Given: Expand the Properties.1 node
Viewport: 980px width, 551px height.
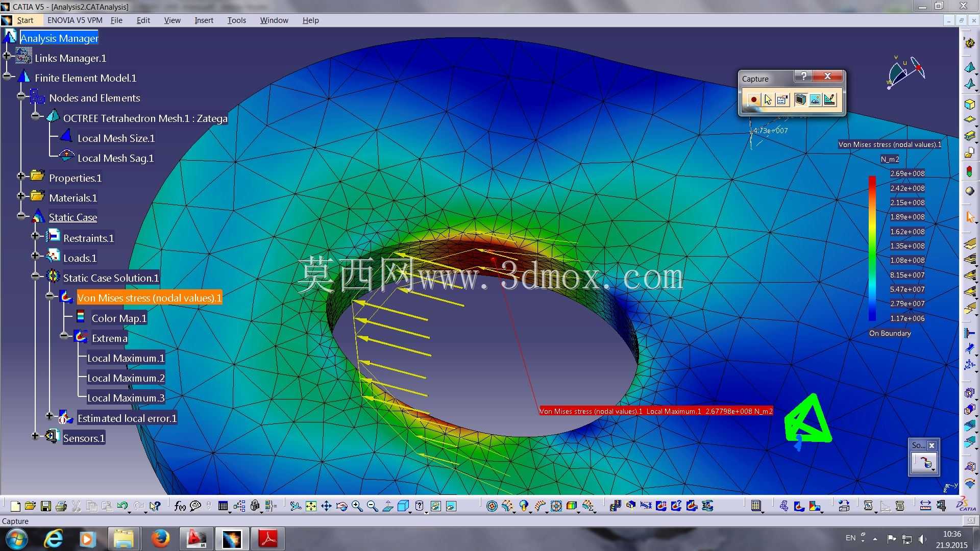Looking at the screenshot, I should coord(21,176).
